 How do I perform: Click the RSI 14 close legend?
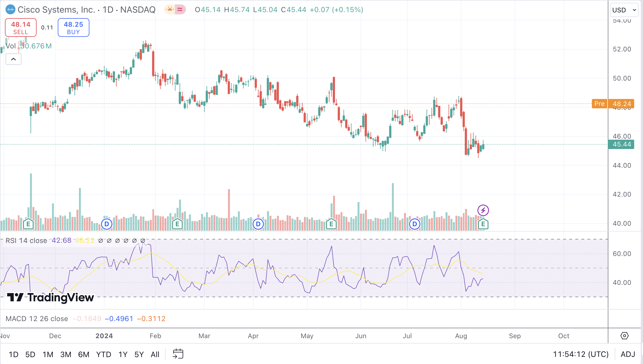point(26,241)
